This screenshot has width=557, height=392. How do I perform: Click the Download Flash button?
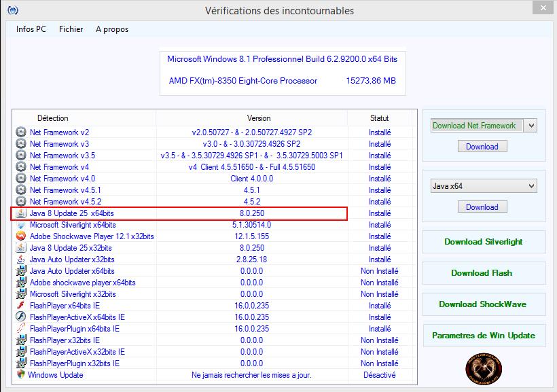coord(484,273)
